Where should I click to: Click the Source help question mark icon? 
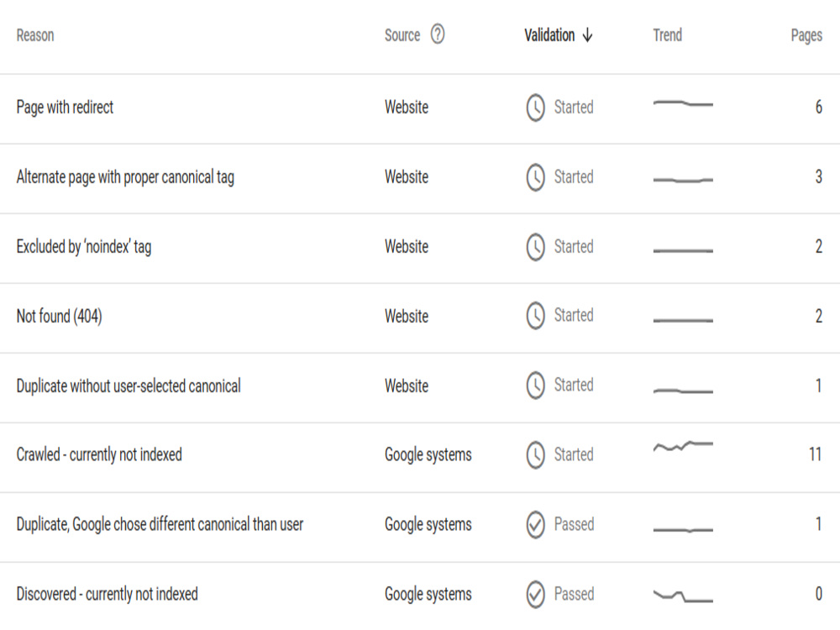click(x=438, y=34)
